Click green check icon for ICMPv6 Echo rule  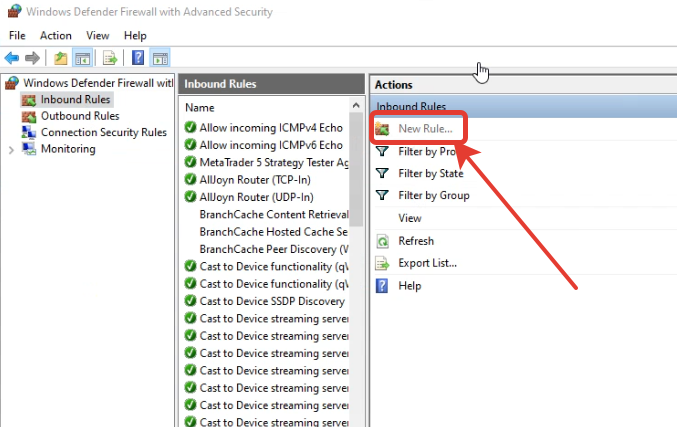tap(190, 145)
